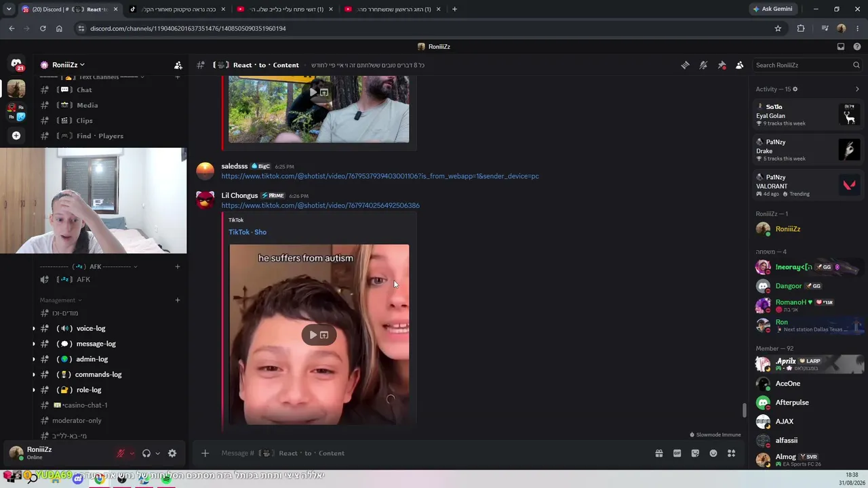The image size is (868, 488).
Task: Show pinned messages in React to Content
Action: pos(722,65)
